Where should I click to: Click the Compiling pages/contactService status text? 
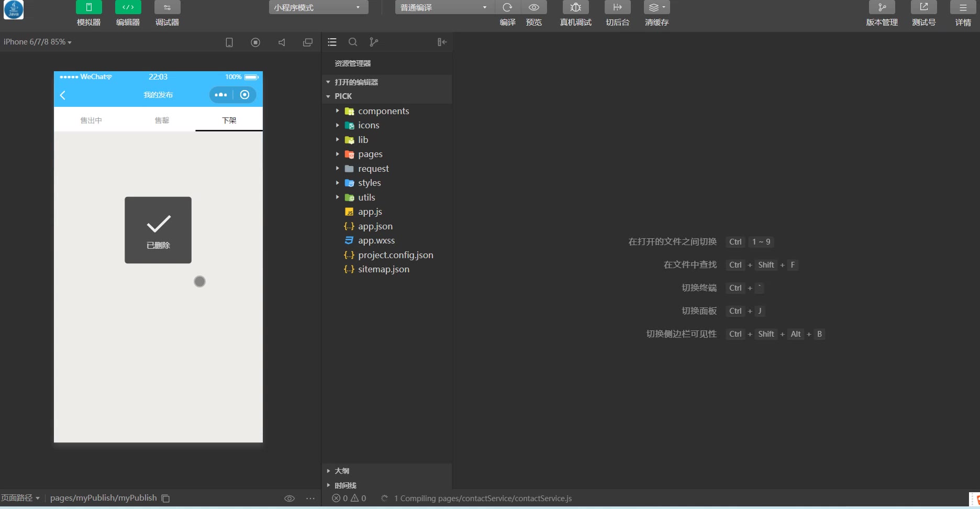coord(483,499)
